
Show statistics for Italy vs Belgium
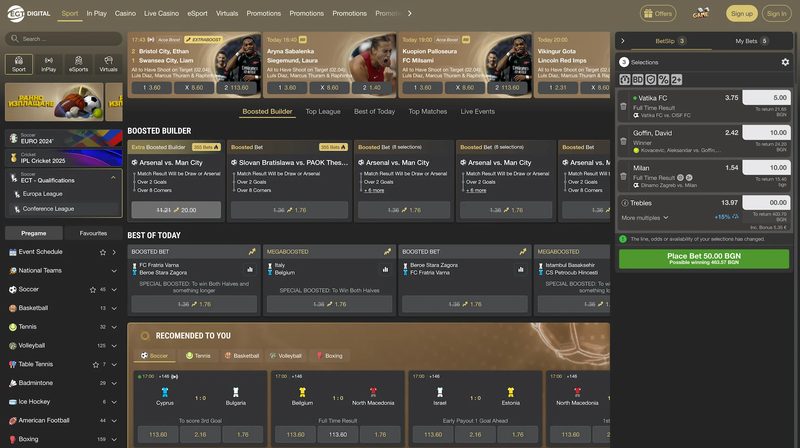pyautogui.click(x=385, y=269)
